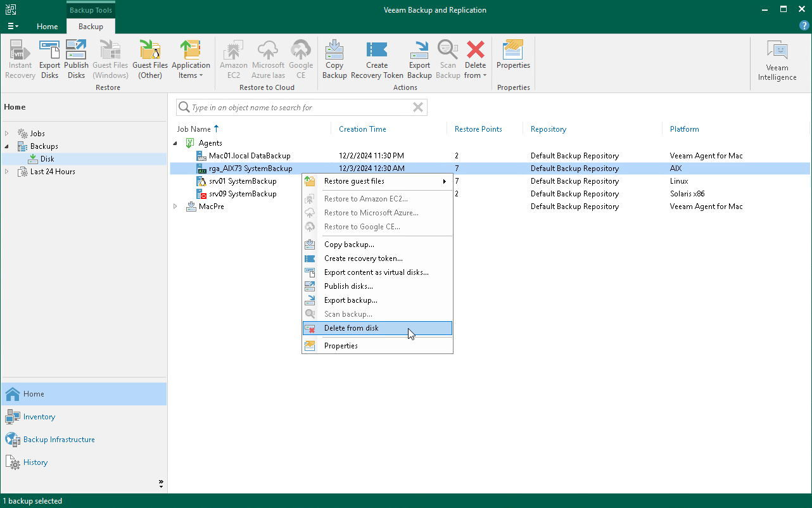
Task: Sort by Repository column header
Action: 549,129
